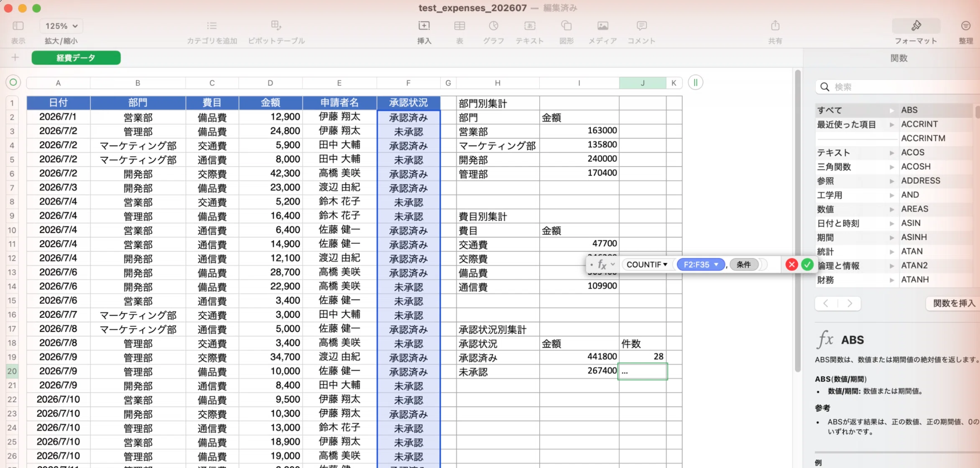Open the 125% zoom dropdown

click(61, 26)
